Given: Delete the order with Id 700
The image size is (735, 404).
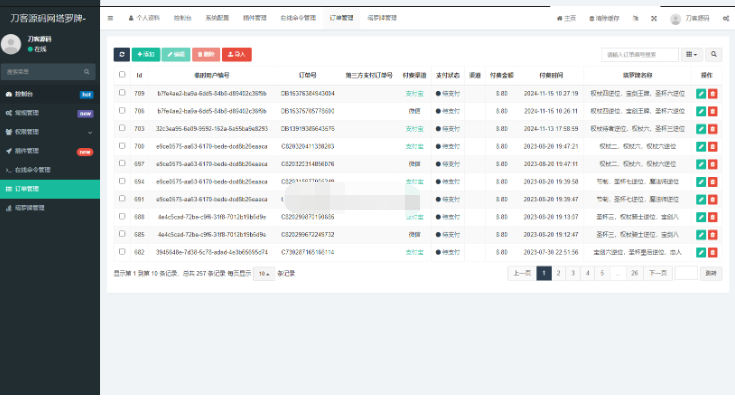Looking at the screenshot, I should 712,147.
